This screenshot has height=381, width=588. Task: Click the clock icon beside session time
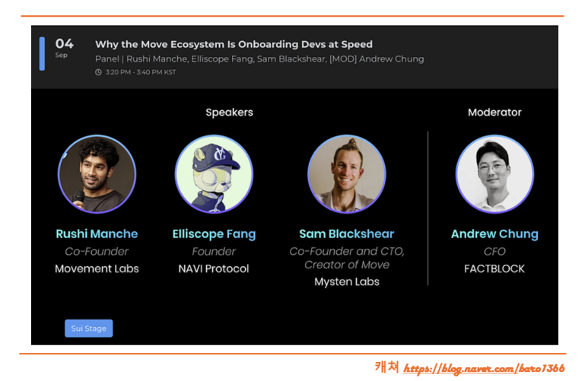[x=98, y=72]
